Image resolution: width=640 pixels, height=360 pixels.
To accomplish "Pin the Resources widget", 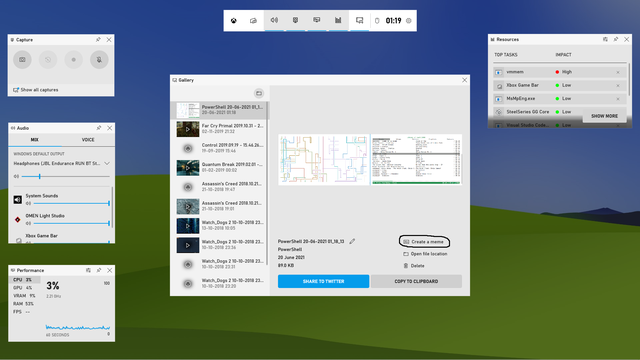I will click(616, 39).
